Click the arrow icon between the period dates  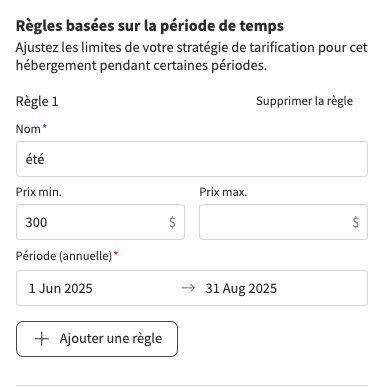pyautogui.click(x=188, y=288)
